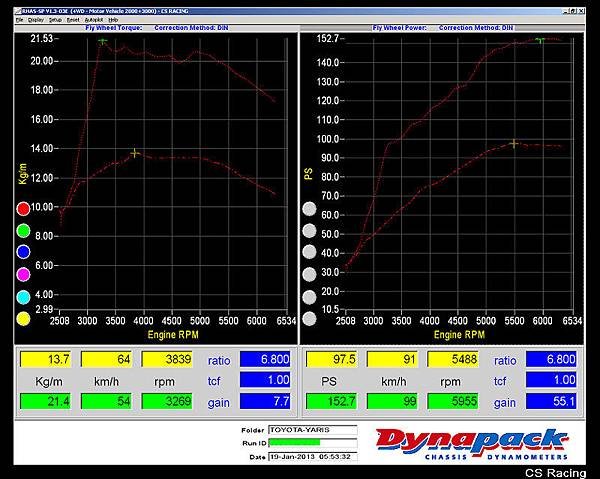Click the power panel gain value 55.1
The width and height of the screenshot is (600, 479).
click(x=551, y=401)
